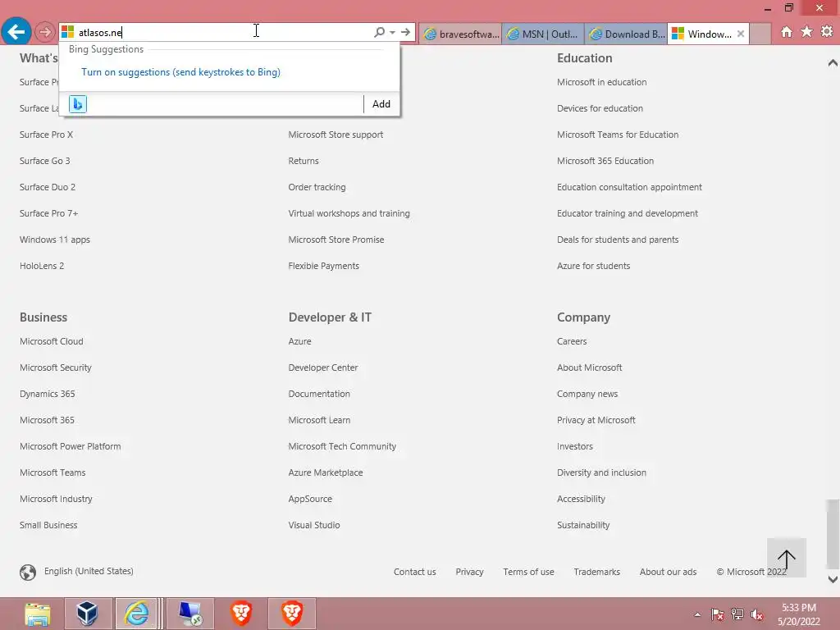Open the Developer Center link
The image size is (840, 630).
[323, 367]
